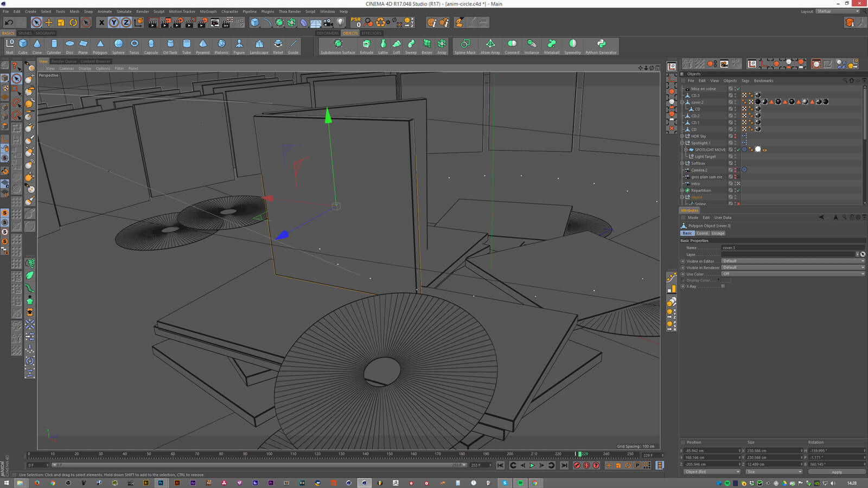Add a Symmetry object

tap(572, 47)
